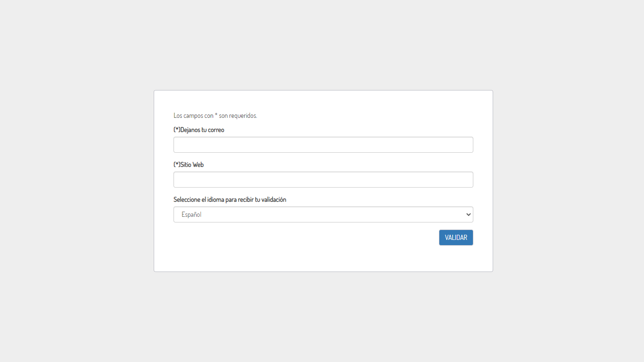Click the (*) marker before Sitio Web
Viewport: 644px width, 362px height.
pyautogui.click(x=177, y=165)
